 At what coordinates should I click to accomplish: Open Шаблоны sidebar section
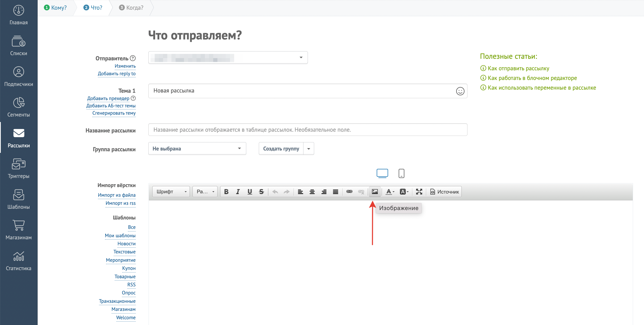click(x=19, y=199)
